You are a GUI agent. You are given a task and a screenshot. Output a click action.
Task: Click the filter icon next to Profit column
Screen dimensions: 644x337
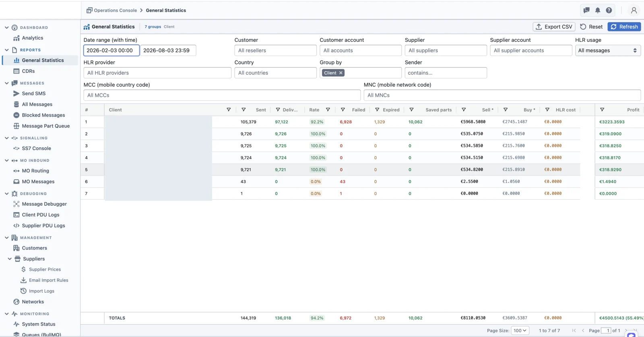[602, 110]
